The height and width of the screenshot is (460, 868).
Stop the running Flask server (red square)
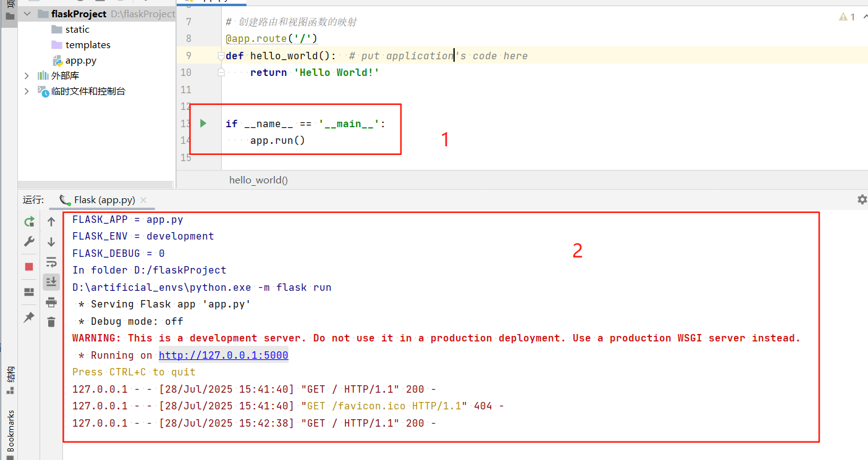pos(29,267)
